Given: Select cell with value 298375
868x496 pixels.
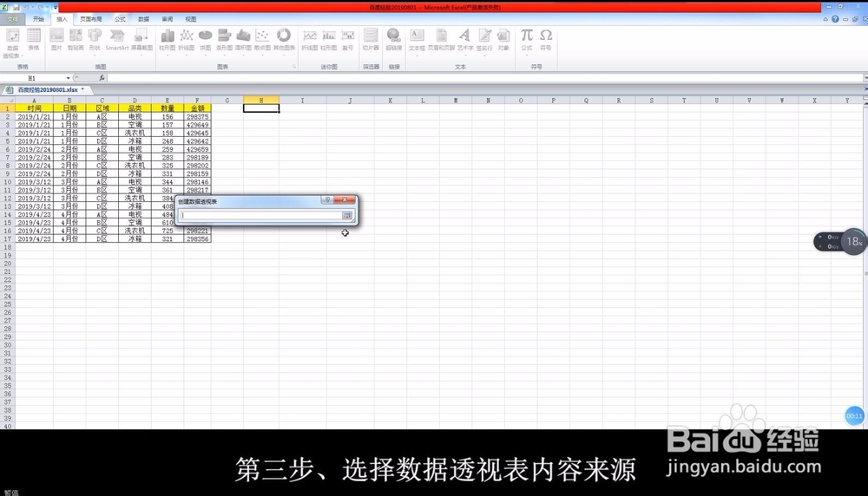Looking at the screenshot, I should [197, 117].
